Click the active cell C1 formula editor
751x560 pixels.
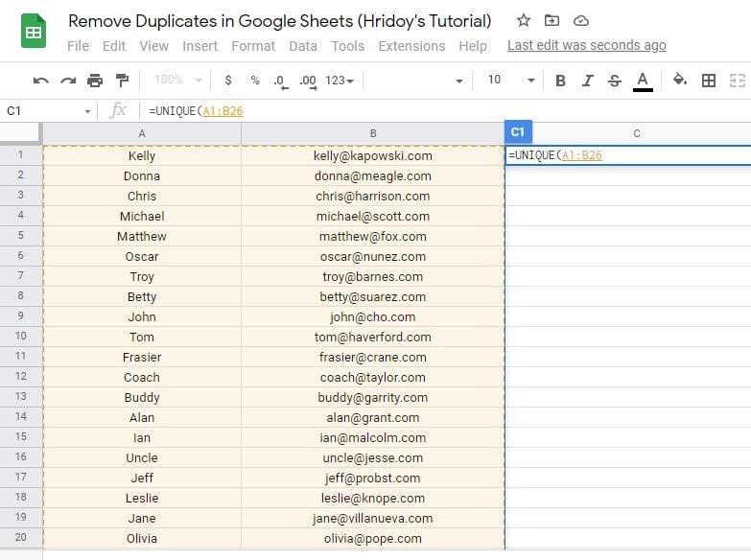[628, 155]
